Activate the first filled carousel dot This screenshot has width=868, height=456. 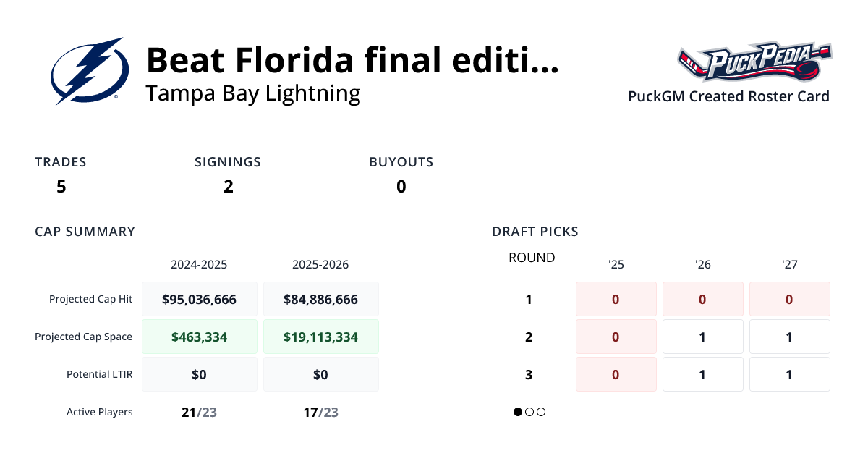[517, 412]
